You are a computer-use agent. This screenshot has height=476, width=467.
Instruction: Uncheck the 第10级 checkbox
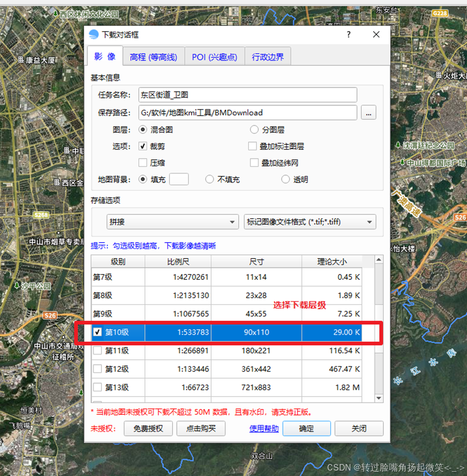coord(97,332)
